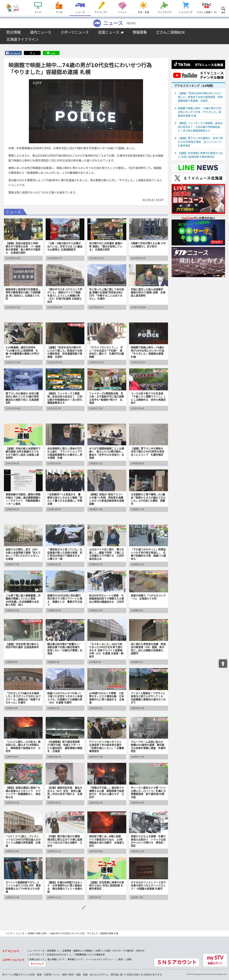Open the スポーツニュース menu item
Screen dimensions: 229x980
[x=74, y=32]
